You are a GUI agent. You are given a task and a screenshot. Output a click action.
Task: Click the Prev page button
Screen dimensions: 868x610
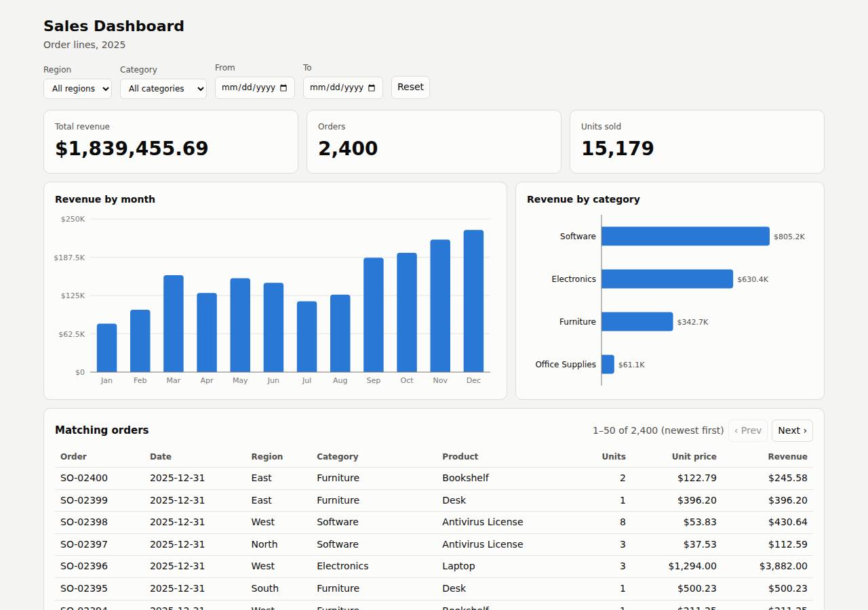pos(748,430)
